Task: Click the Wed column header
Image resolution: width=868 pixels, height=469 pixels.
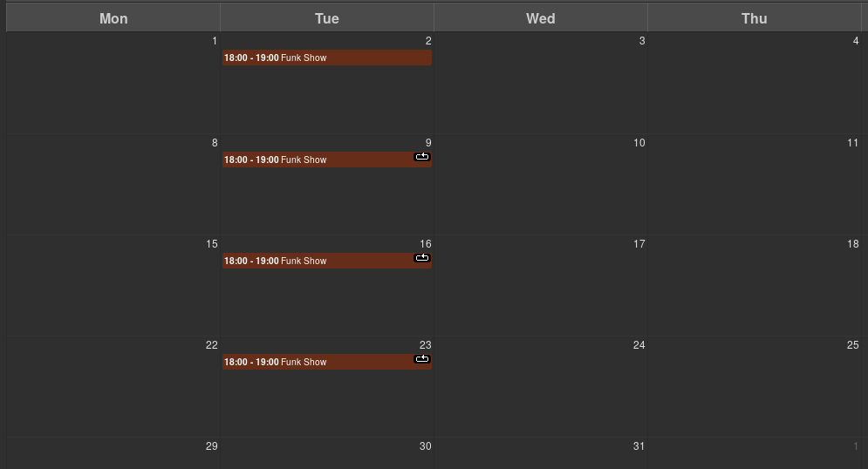Action: (x=541, y=18)
